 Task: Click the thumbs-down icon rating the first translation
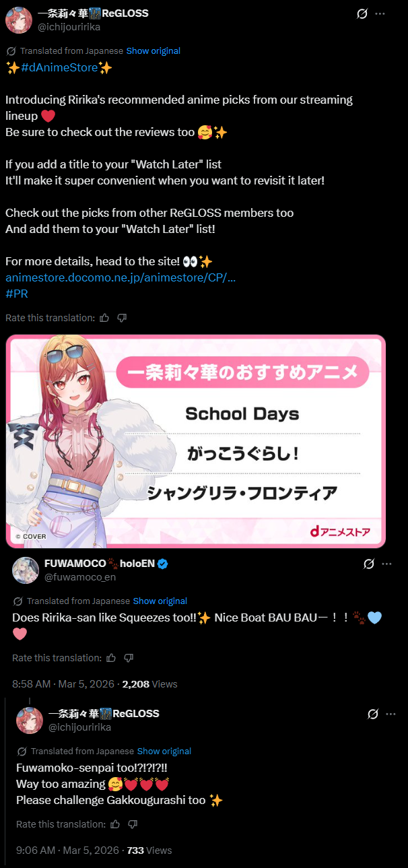122,318
